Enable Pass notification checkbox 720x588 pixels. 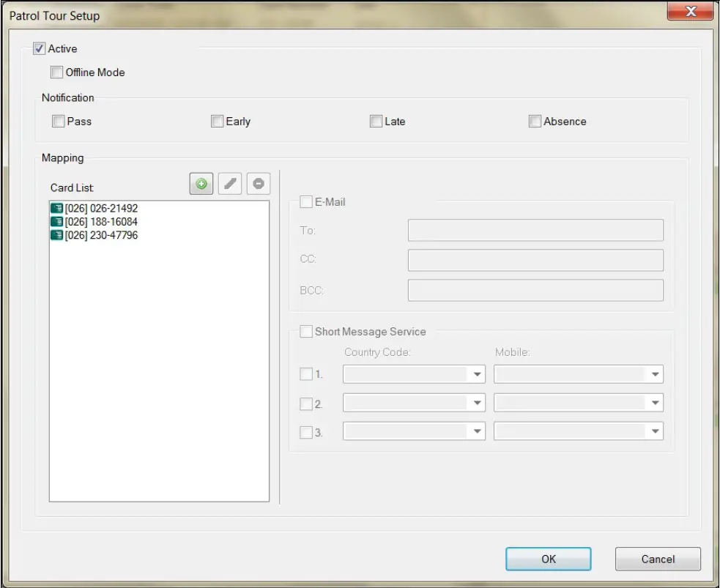[59, 122]
